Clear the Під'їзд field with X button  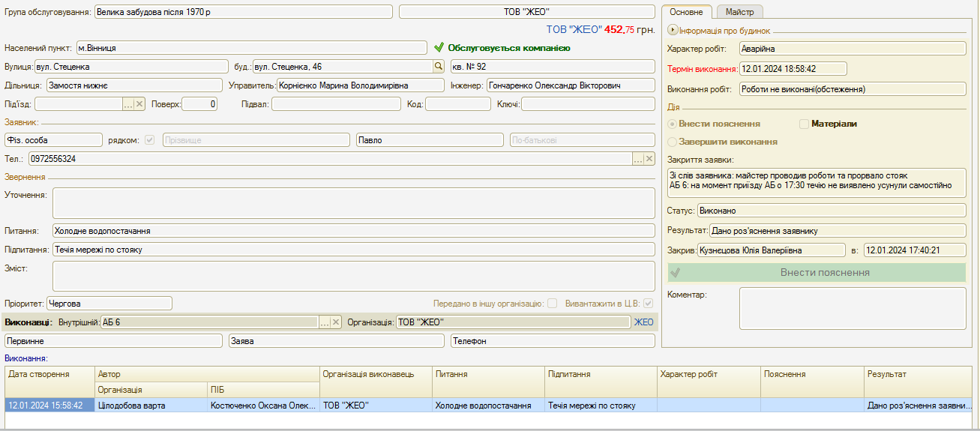(139, 104)
